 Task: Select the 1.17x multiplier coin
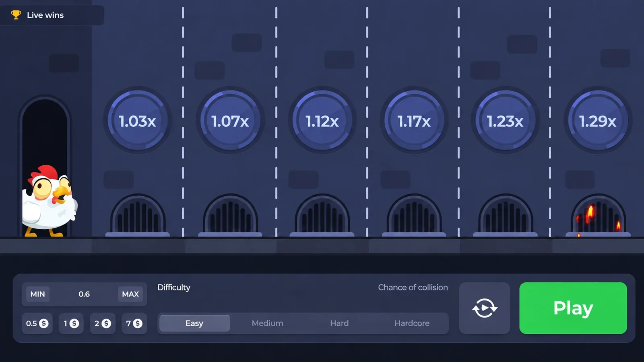pyautogui.click(x=414, y=121)
